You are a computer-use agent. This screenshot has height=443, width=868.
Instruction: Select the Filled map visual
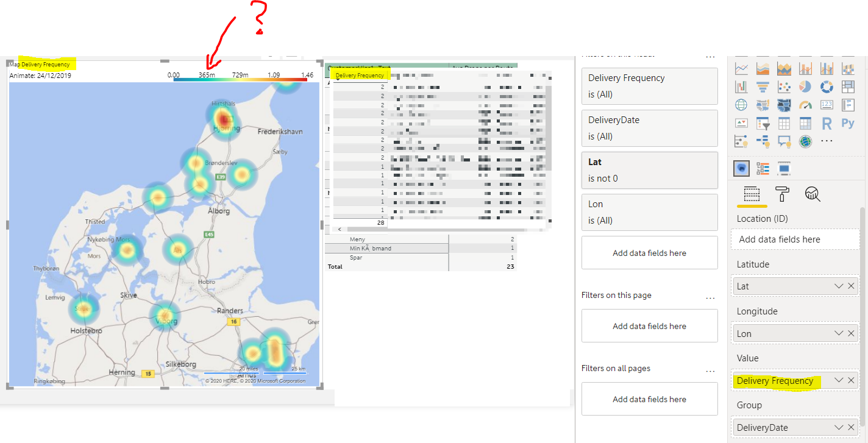point(763,105)
